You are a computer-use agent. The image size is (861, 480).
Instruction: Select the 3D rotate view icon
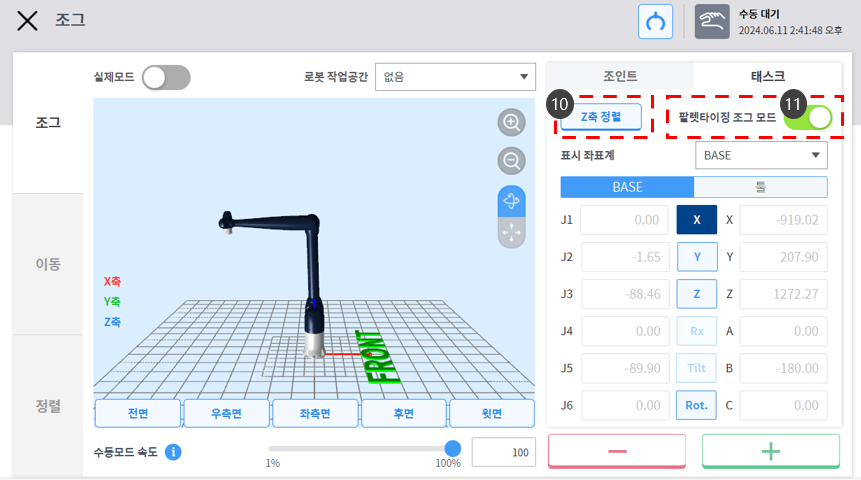[512, 201]
